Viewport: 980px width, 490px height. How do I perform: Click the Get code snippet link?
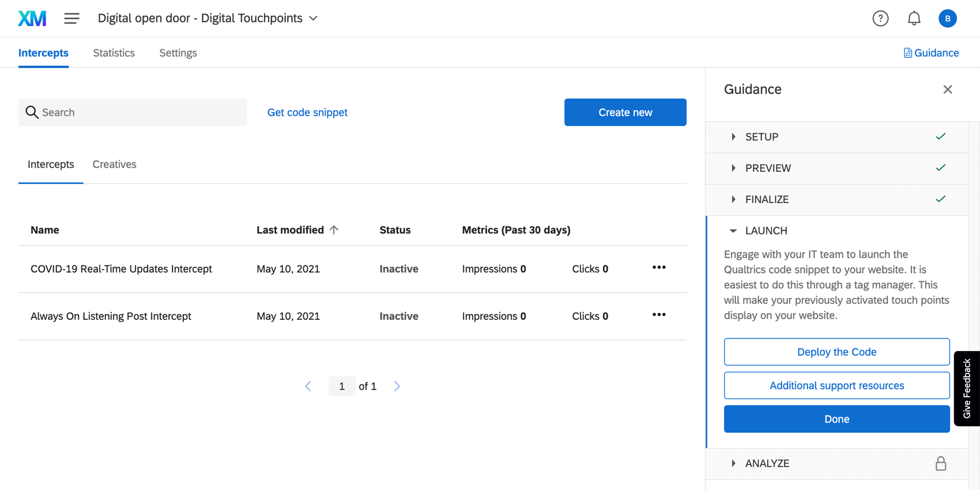(307, 112)
